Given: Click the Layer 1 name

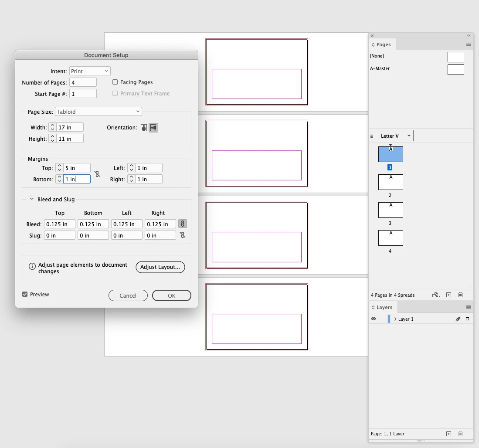Looking at the screenshot, I should (406, 319).
